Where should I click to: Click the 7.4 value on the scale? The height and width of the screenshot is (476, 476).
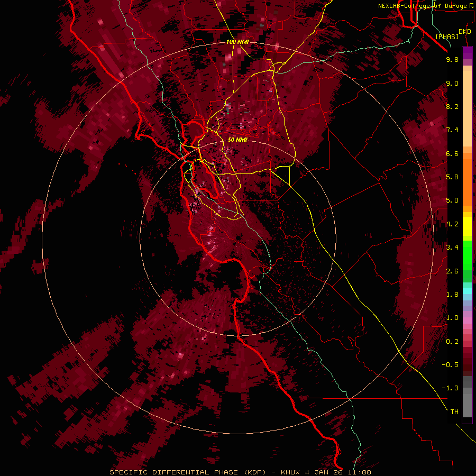tap(452, 130)
